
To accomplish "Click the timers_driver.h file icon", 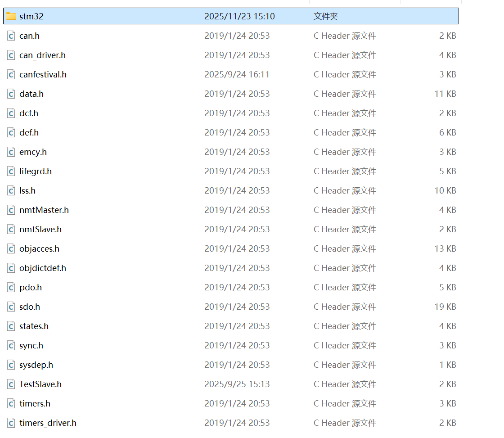I will pos(11,423).
